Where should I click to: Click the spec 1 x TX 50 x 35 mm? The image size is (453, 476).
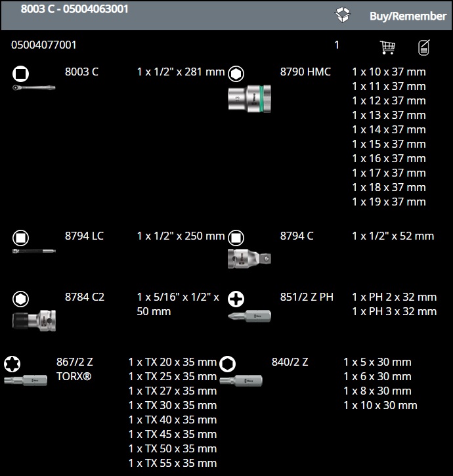[x=173, y=448]
